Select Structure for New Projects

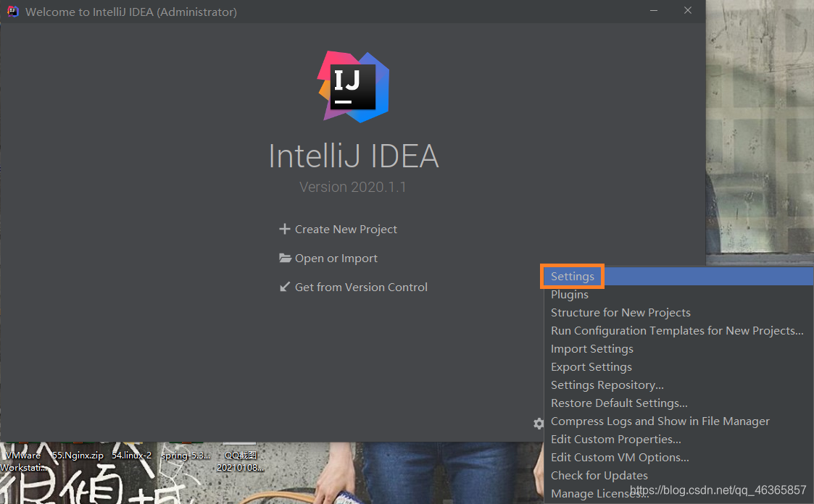pos(678,313)
